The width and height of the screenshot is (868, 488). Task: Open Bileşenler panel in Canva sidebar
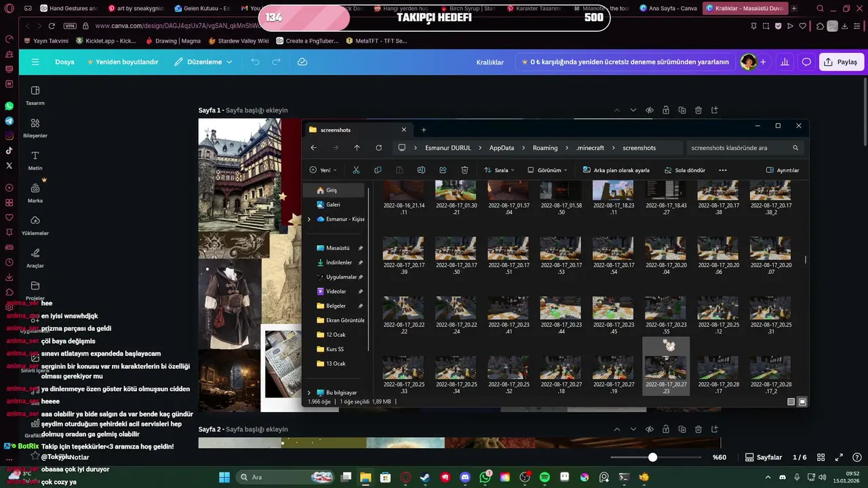[35, 128]
